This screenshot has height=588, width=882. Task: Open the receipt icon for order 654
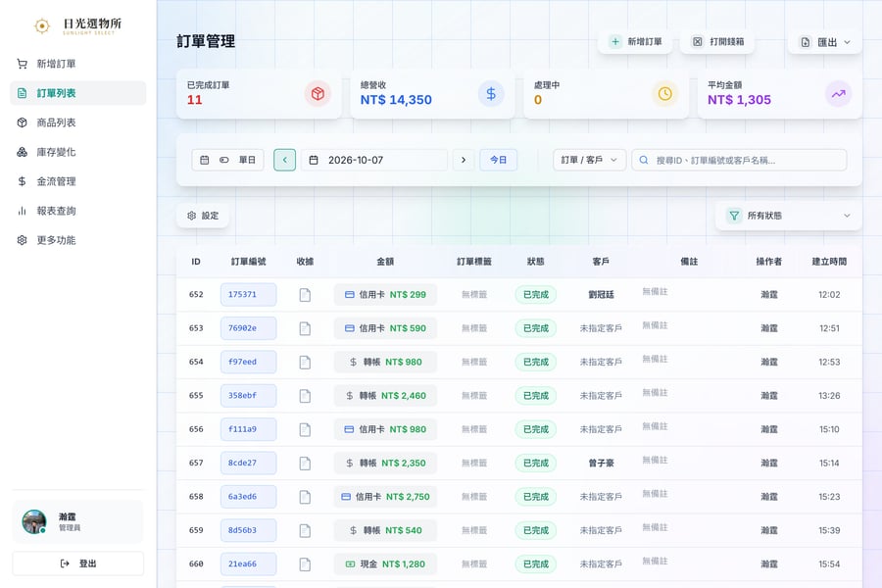(x=305, y=362)
